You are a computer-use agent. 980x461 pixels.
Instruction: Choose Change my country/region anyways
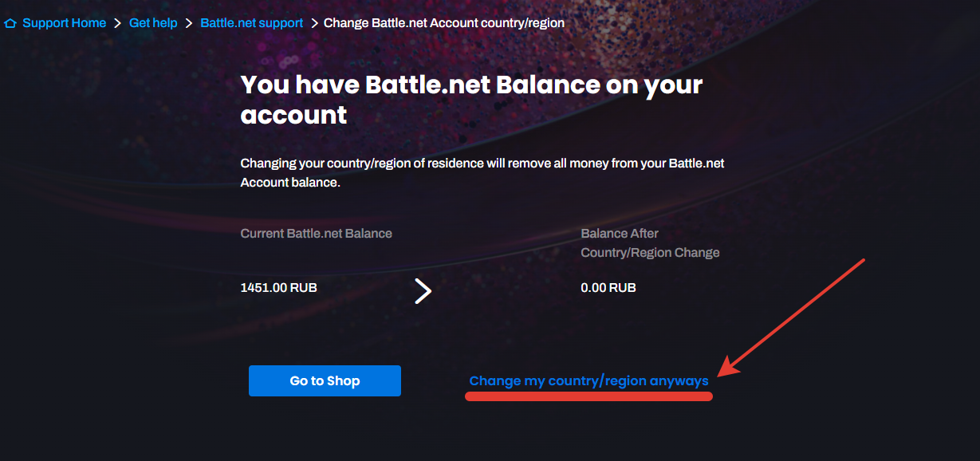(588, 381)
